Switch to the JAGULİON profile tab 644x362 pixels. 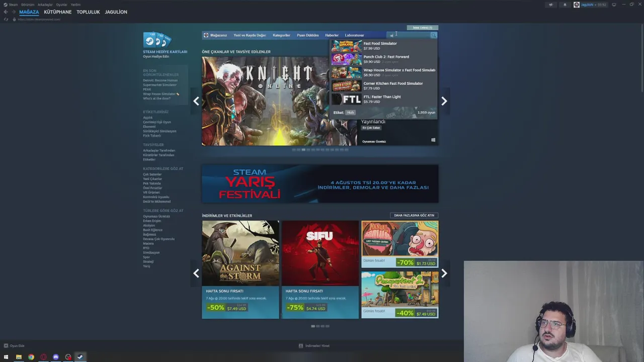tap(116, 12)
